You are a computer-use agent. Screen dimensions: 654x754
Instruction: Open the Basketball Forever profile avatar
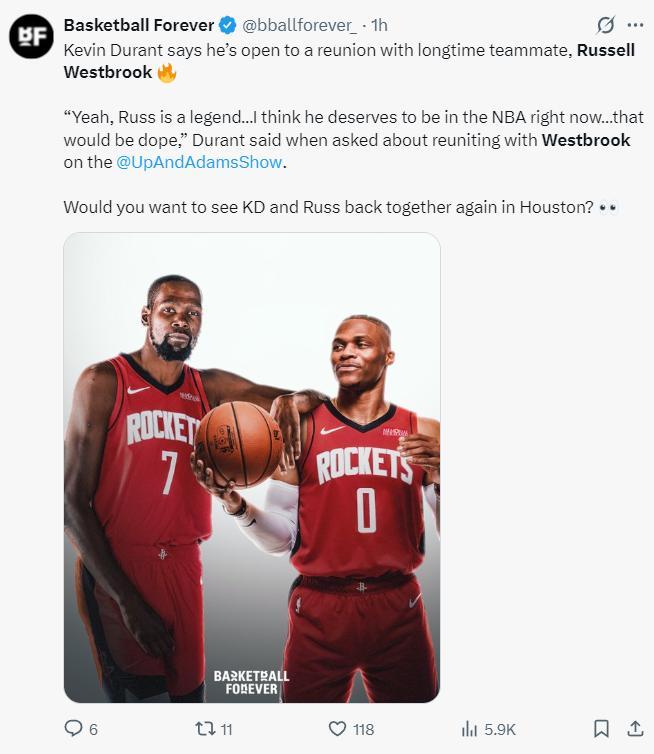(31, 36)
